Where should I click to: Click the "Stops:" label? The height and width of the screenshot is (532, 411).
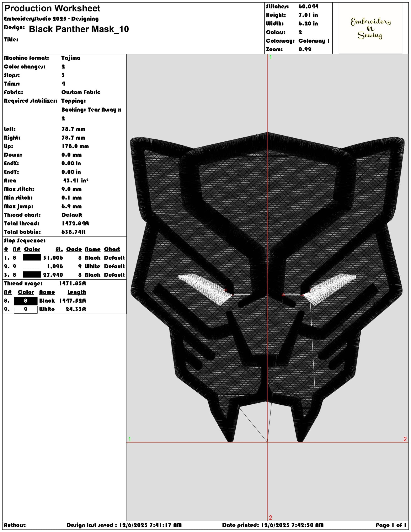[12, 75]
